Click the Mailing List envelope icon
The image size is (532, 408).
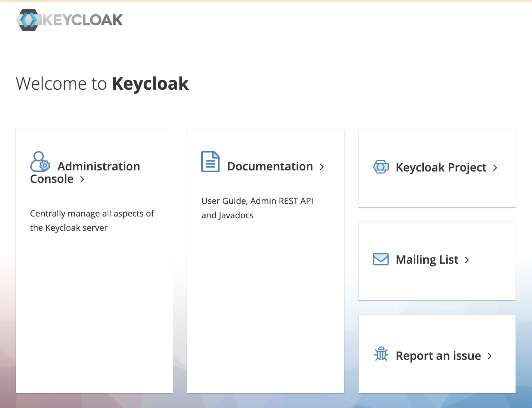381,259
